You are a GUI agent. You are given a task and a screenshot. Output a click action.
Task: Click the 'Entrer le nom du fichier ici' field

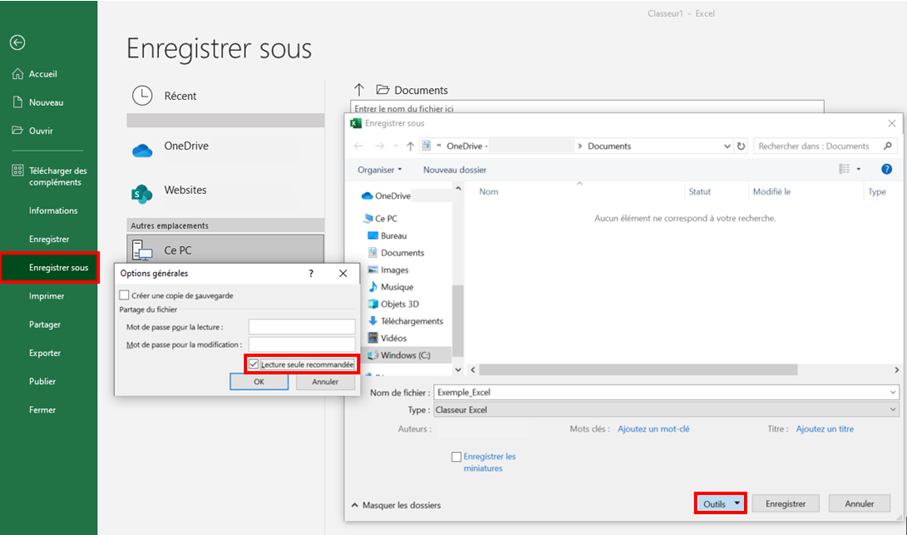coord(587,108)
